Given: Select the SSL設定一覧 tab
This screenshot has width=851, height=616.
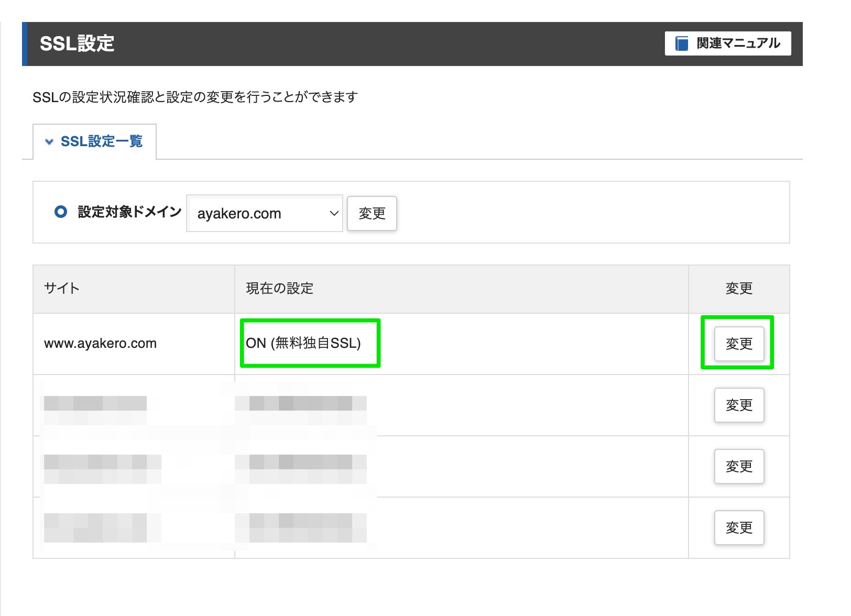Looking at the screenshot, I should [94, 141].
